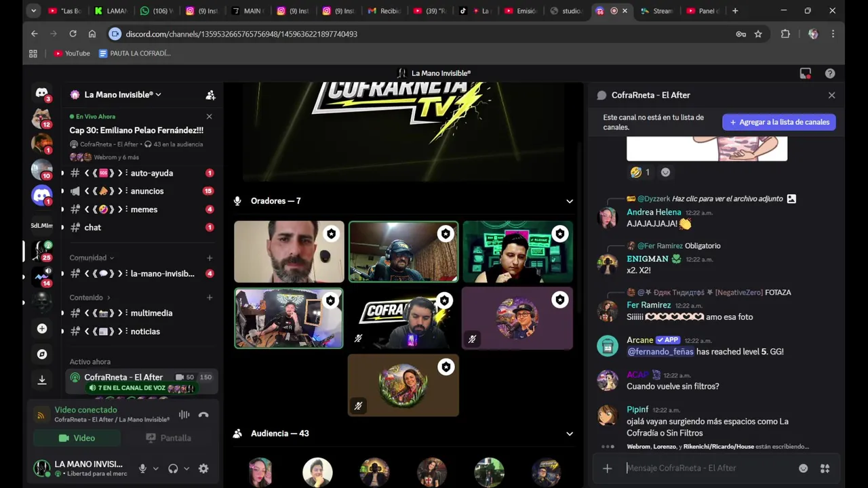Open microphone input options arrow
Image resolution: width=868 pixels, height=488 pixels.
(155, 468)
